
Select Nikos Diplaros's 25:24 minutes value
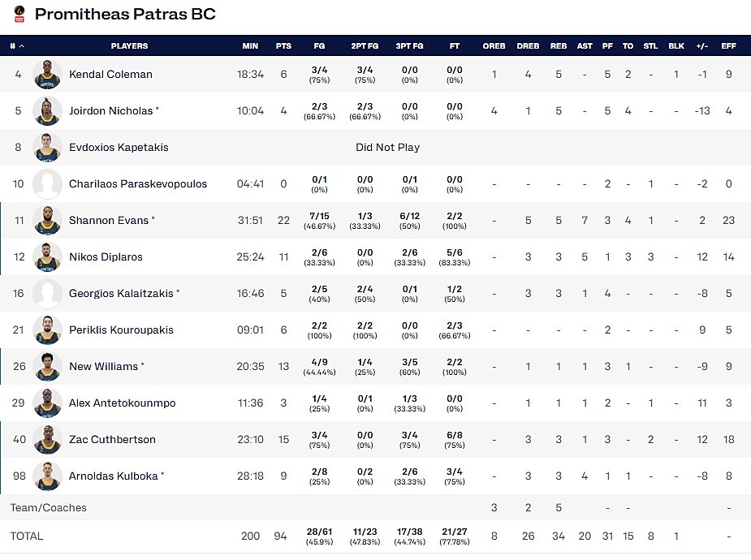(250, 257)
